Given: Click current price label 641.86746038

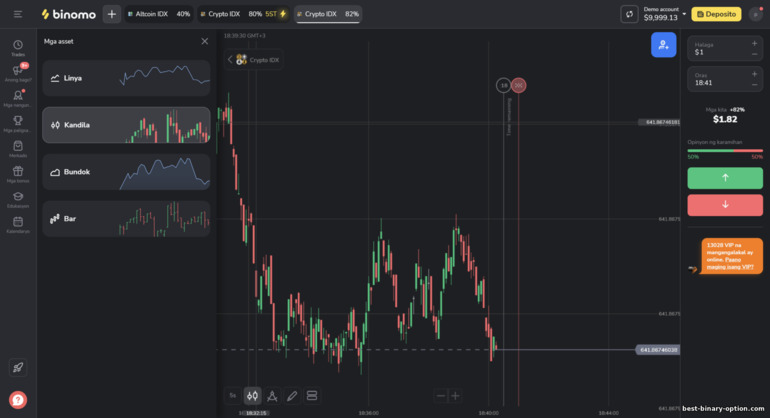Looking at the screenshot, I should 658,350.
